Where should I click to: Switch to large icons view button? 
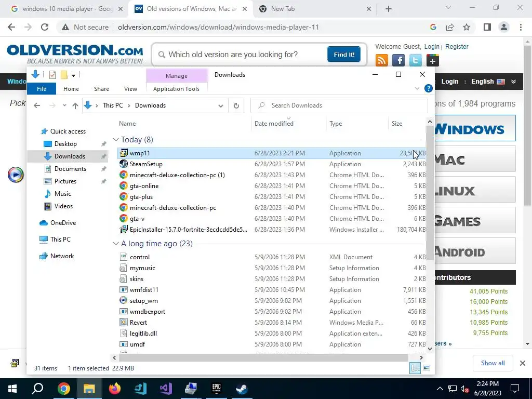coord(427,368)
